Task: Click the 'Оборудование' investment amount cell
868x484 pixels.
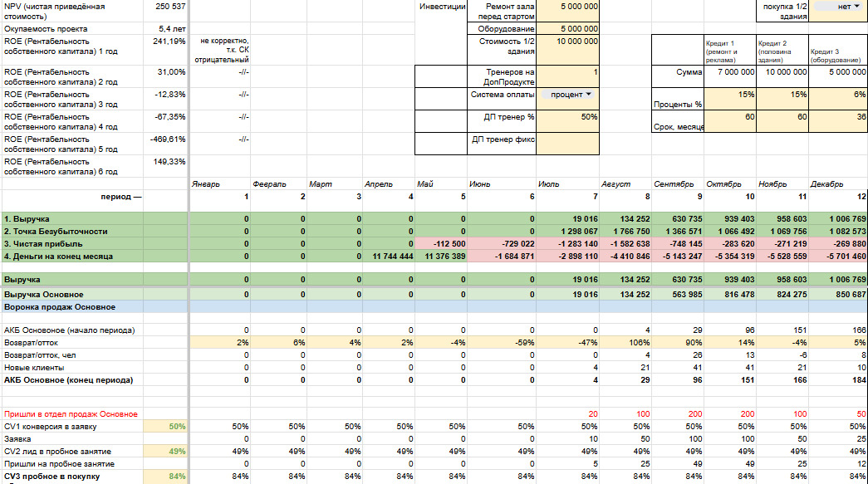Action: 568,28
